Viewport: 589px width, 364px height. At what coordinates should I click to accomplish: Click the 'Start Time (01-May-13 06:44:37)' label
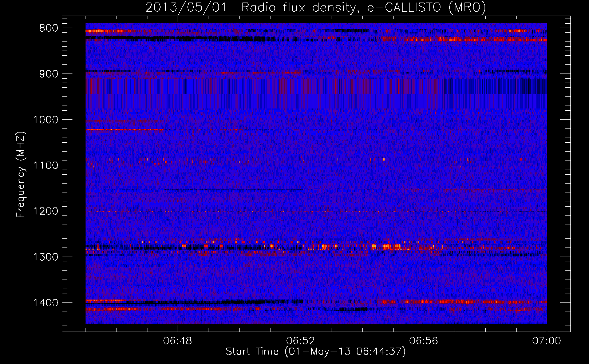point(316,352)
